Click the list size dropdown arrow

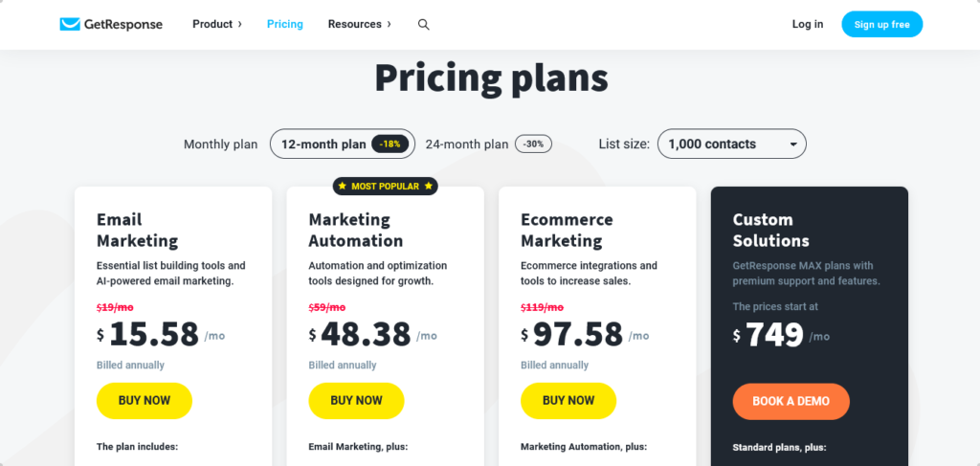point(793,144)
